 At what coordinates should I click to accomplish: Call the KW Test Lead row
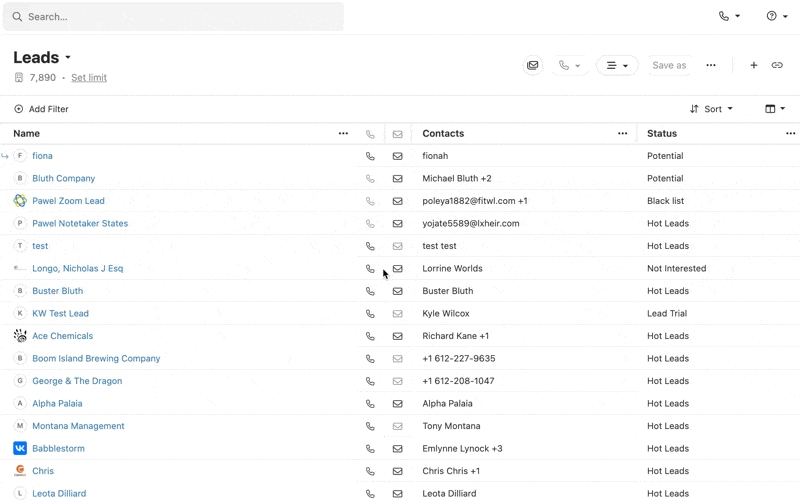click(370, 313)
